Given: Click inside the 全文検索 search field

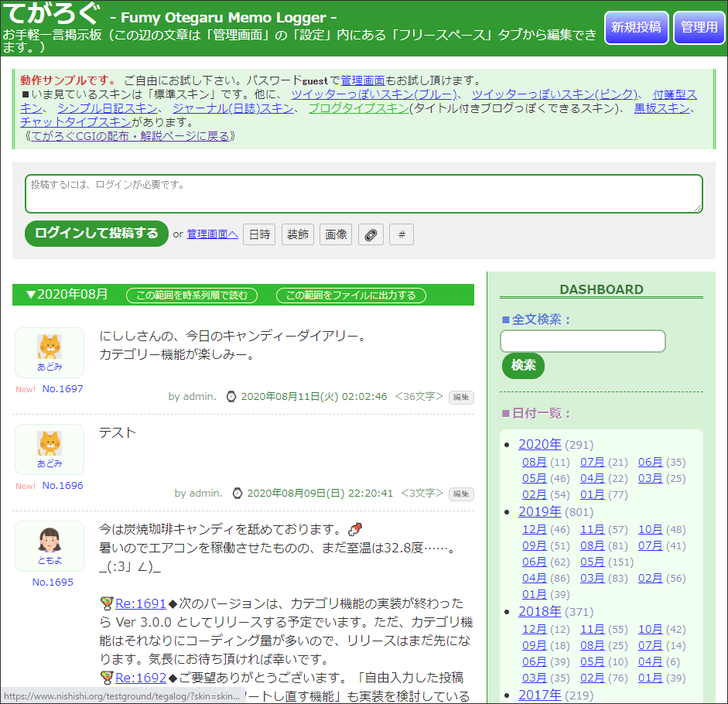Looking at the screenshot, I should pos(583,341).
